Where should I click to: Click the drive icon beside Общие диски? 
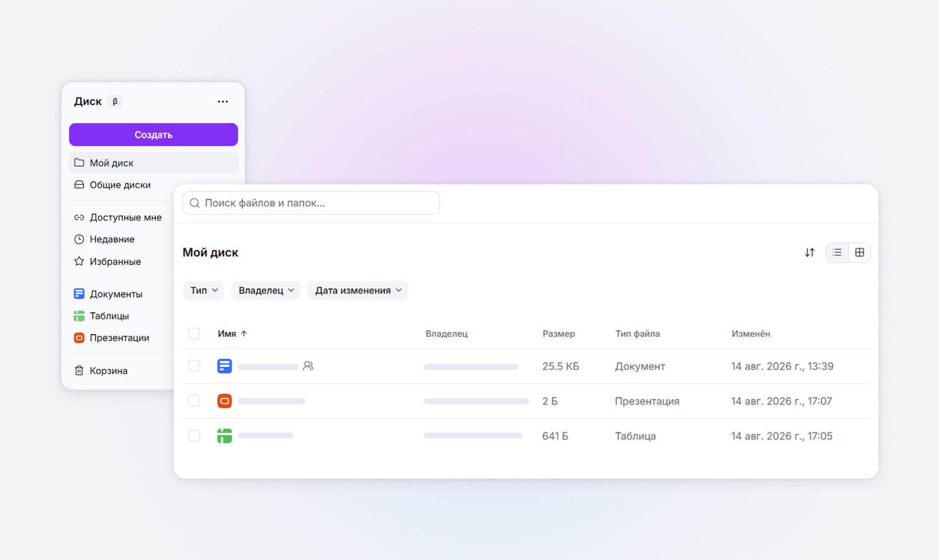(79, 184)
